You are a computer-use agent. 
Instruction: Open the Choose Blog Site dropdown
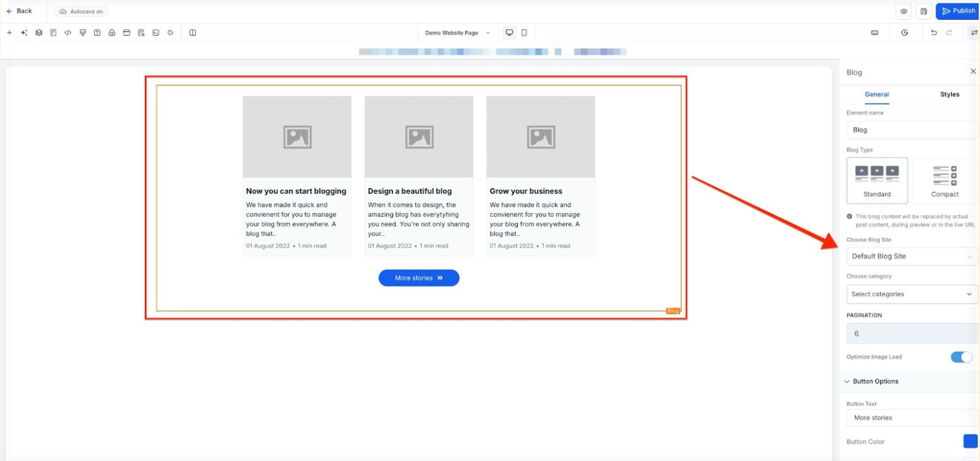pyautogui.click(x=911, y=257)
